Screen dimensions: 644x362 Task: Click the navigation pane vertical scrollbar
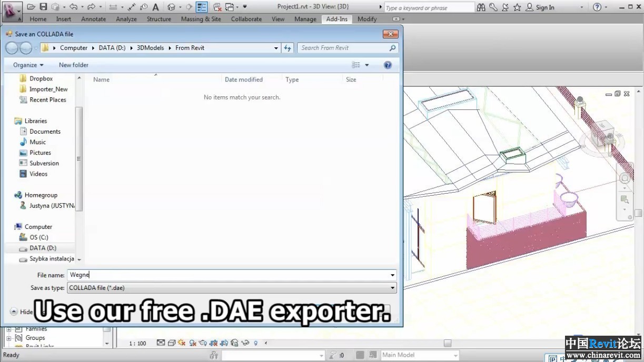coord(79,158)
